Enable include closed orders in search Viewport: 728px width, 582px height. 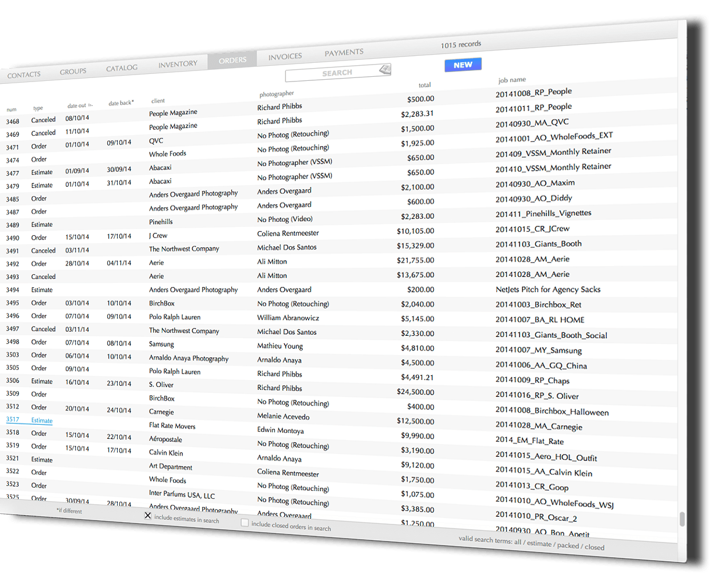245,523
